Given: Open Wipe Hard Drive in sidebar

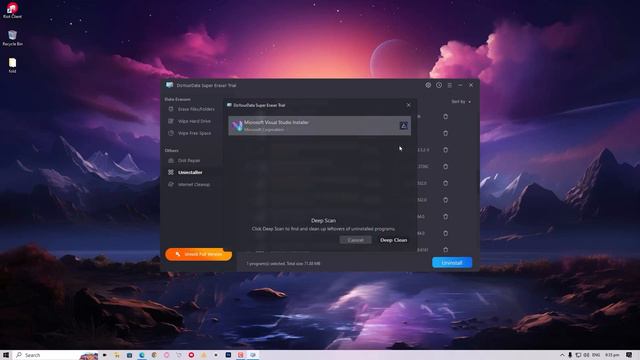Looking at the screenshot, I should point(194,121).
